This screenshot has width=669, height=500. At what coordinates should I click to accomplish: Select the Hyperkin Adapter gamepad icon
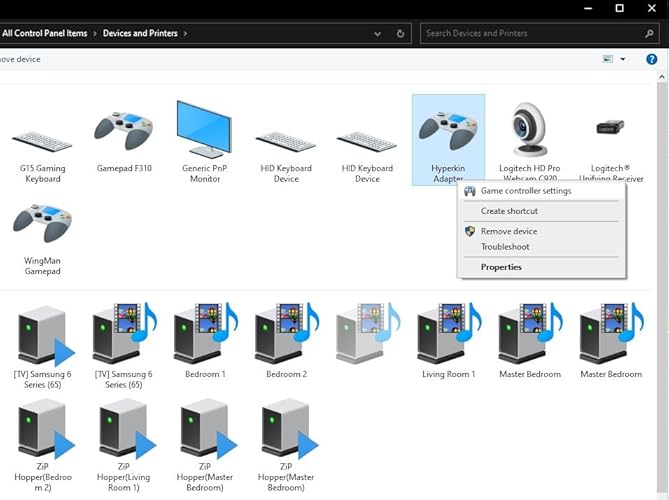click(x=448, y=131)
